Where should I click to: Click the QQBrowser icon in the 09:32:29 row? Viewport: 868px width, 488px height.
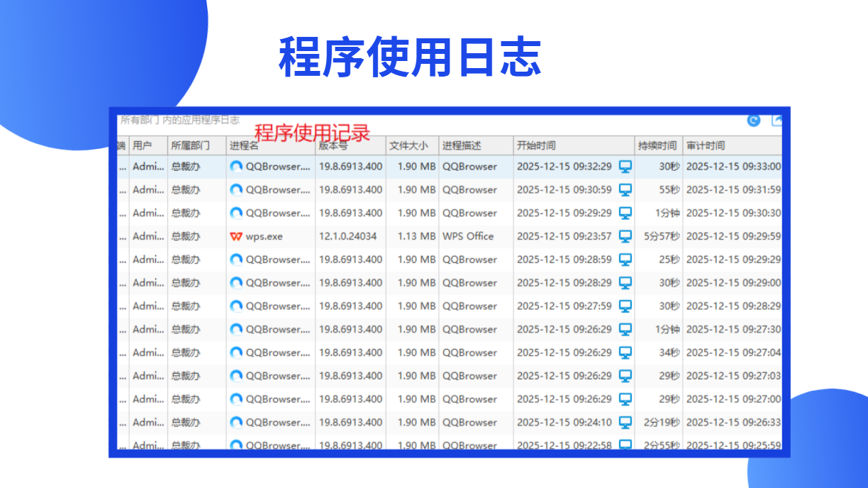236,167
